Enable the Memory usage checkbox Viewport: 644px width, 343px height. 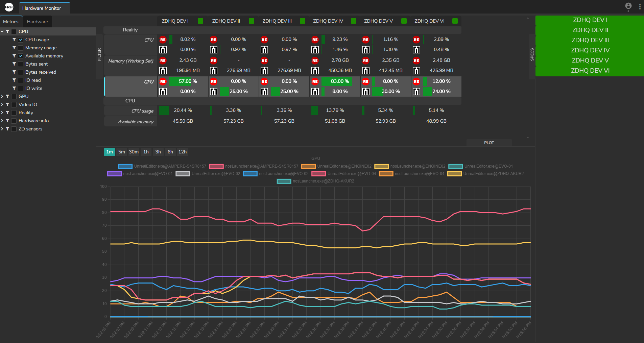pyautogui.click(x=21, y=48)
